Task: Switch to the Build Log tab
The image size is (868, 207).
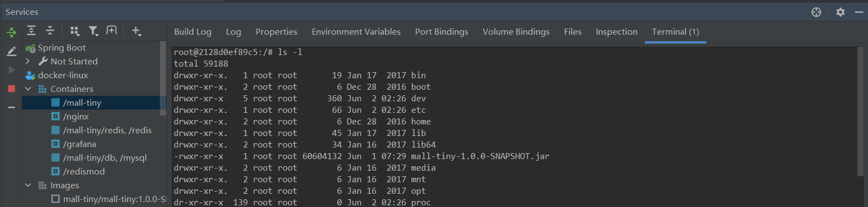Action: [193, 32]
